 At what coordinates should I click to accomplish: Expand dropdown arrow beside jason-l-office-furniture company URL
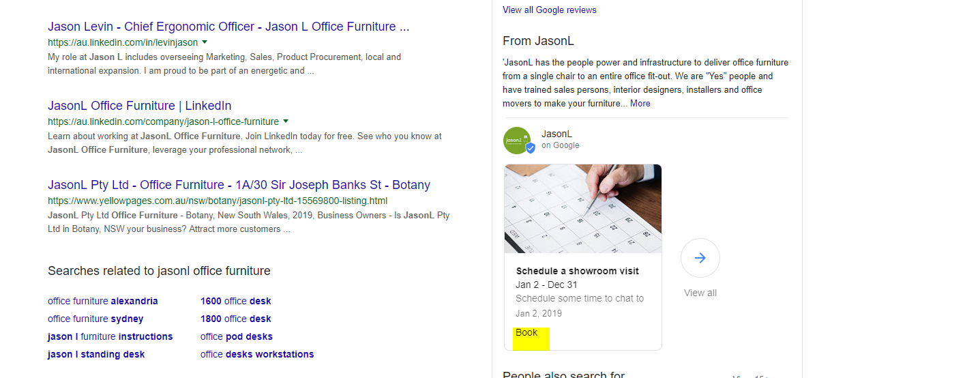[x=286, y=121]
